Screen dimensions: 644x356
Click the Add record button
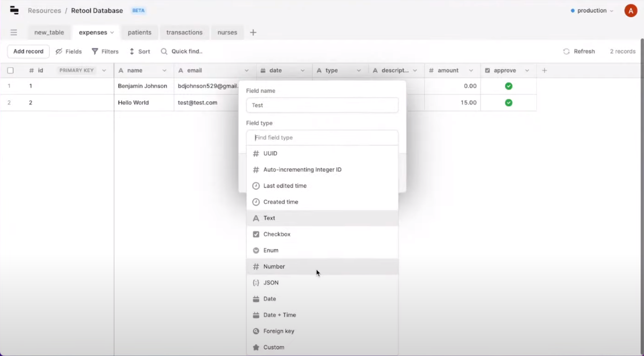tap(28, 51)
